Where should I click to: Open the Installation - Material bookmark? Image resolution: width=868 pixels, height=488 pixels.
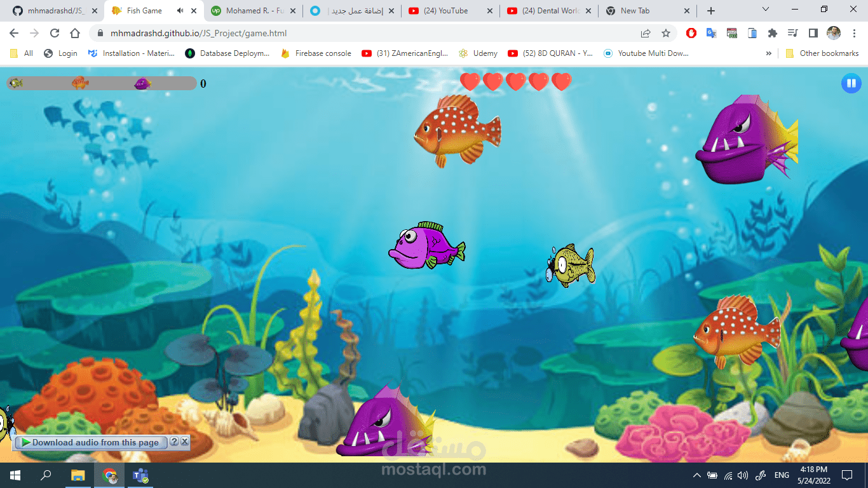click(131, 53)
